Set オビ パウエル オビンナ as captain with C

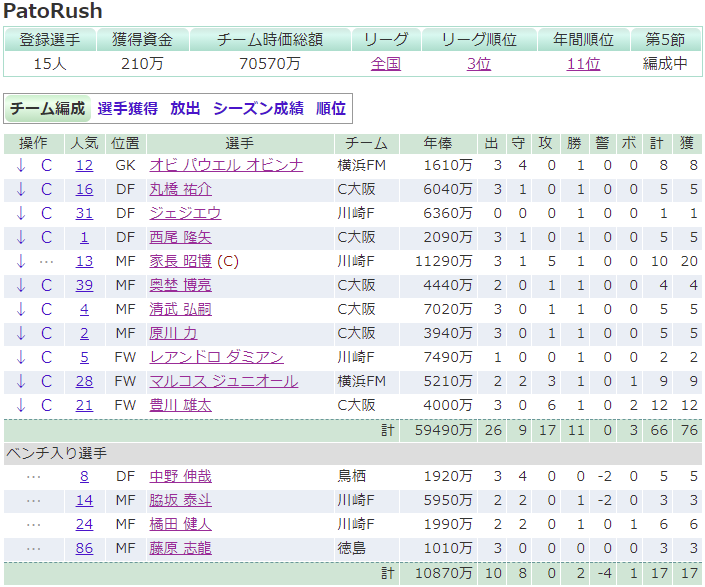tap(46, 165)
